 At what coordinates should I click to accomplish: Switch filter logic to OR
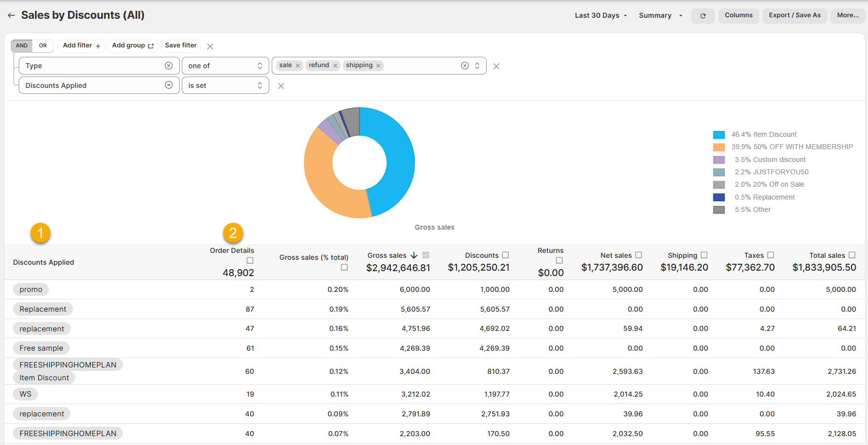tap(43, 46)
